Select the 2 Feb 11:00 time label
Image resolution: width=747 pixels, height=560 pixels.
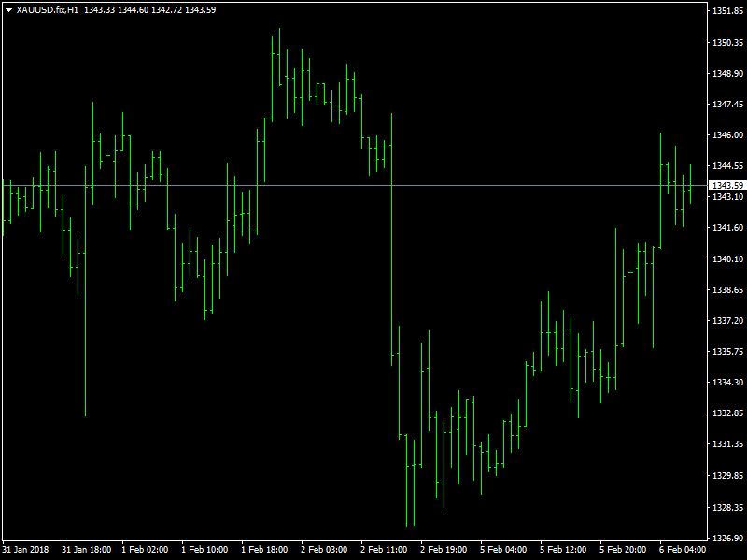pos(384,549)
